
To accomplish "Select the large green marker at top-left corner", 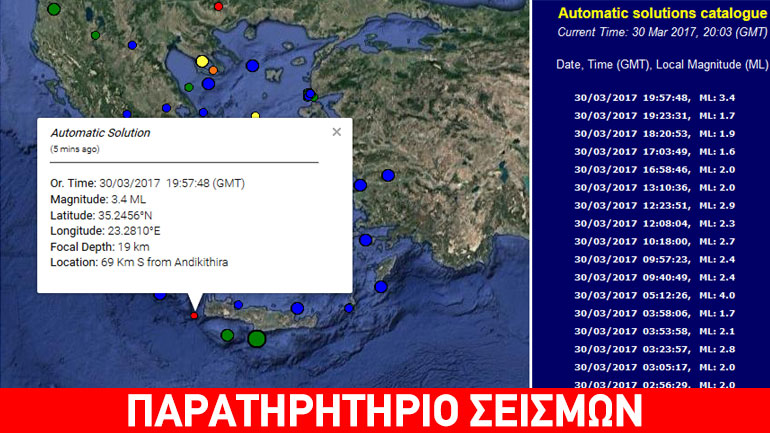I will tap(54, 8).
